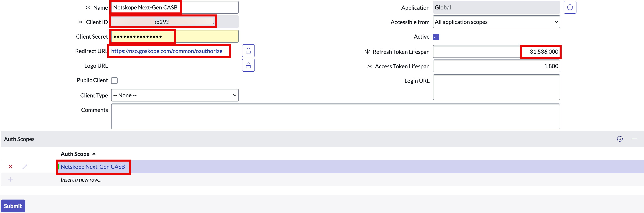This screenshot has height=213, width=644.
Task: Open the nso.goskope.com redirect URL link
Action: click(167, 51)
